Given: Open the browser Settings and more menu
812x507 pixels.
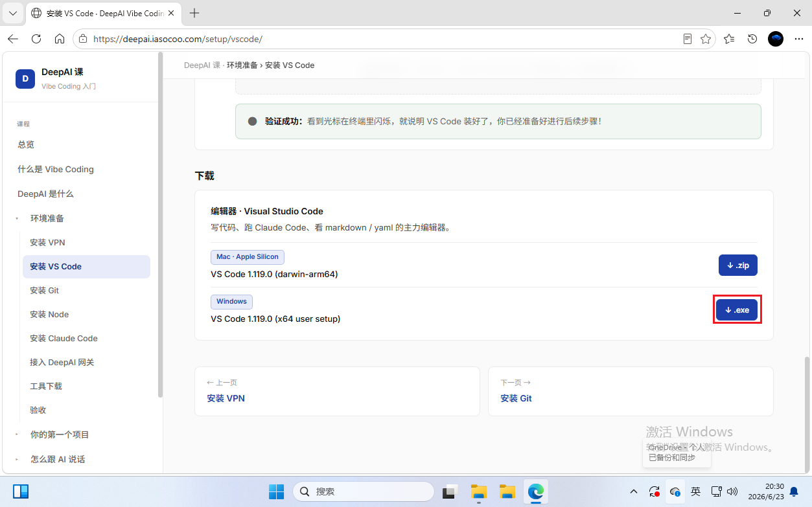Looking at the screenshot, I should click(x=798, y=39).
